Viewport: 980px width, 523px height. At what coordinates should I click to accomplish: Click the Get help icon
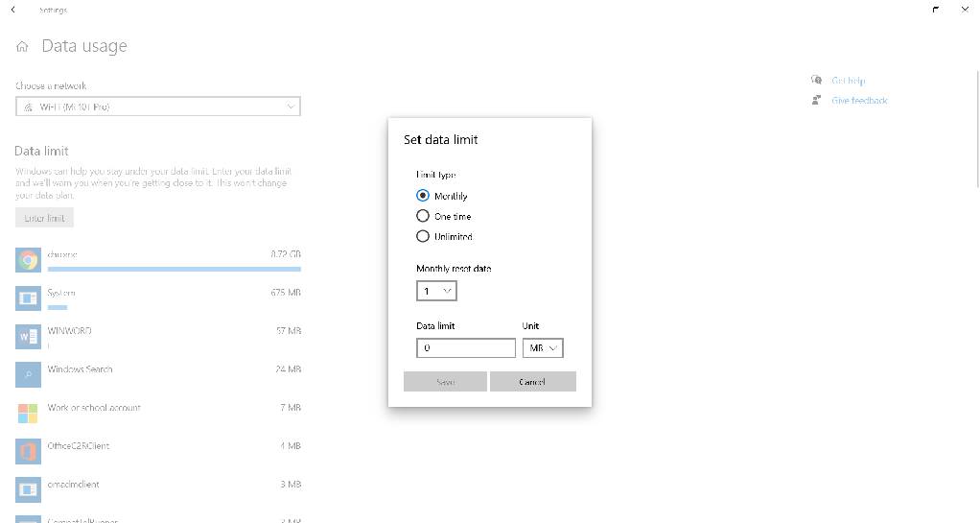pyautogui.click(x=816, y=80)
